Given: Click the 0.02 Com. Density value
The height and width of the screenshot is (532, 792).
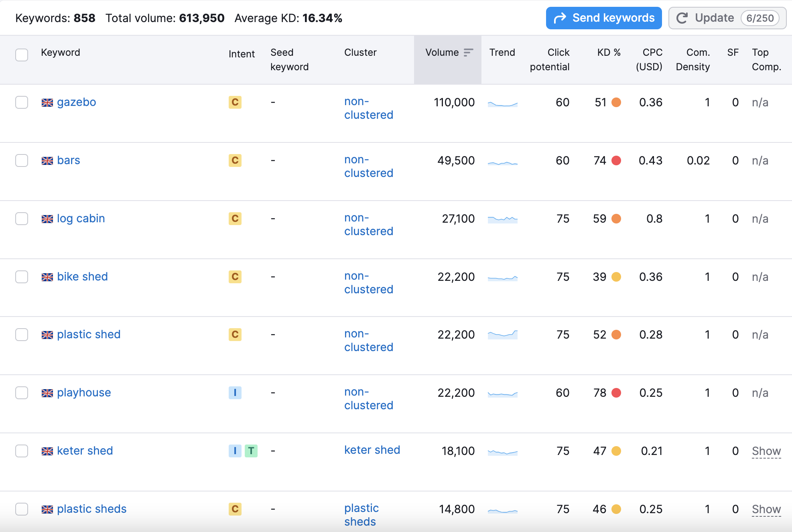Looking at the screenshot, I should (x=698, y=160).
